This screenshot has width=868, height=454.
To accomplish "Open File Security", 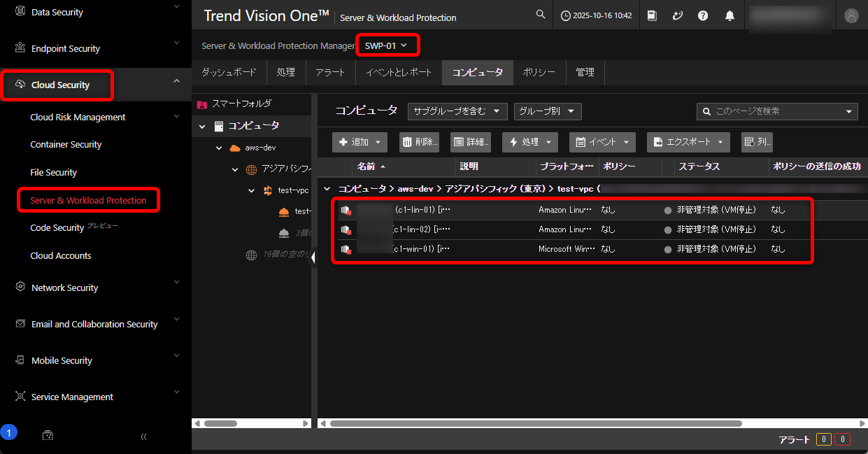I will (x=53, y=172).
